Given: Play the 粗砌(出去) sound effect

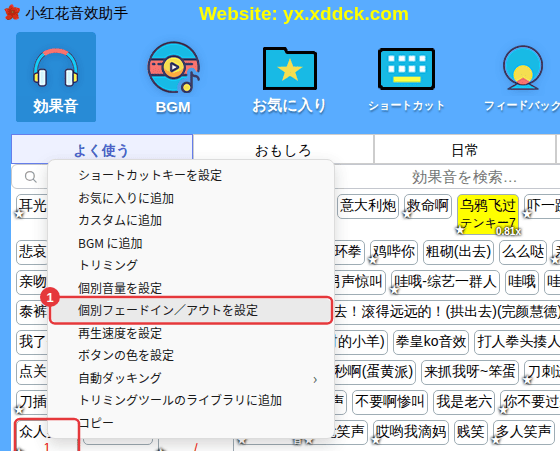Looking at the screenshot, I should pyautogui.click(x=458, y=252).
